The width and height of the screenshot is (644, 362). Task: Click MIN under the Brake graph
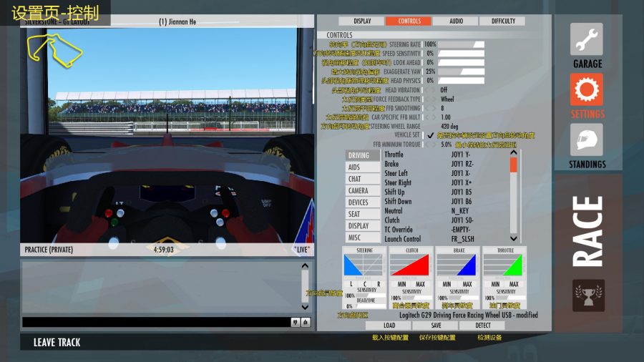click(x=447, y=284)
